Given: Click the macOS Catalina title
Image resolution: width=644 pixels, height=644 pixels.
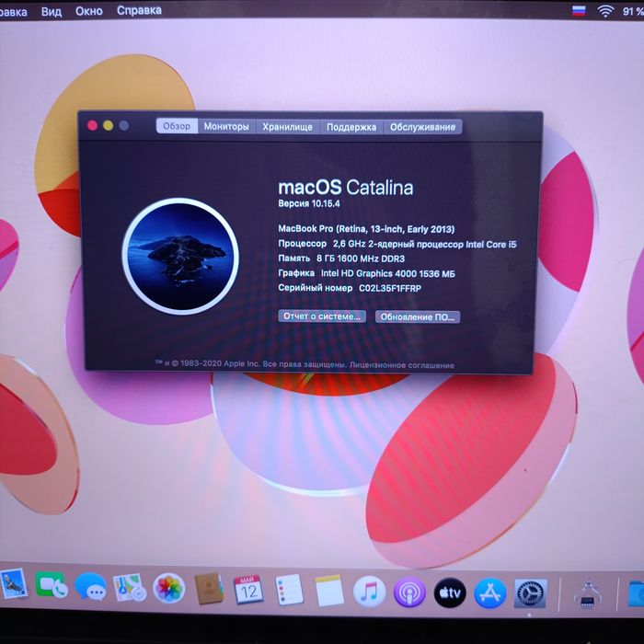Looking at the screenshot, I should pyautogui.click(x=346, y=188).
